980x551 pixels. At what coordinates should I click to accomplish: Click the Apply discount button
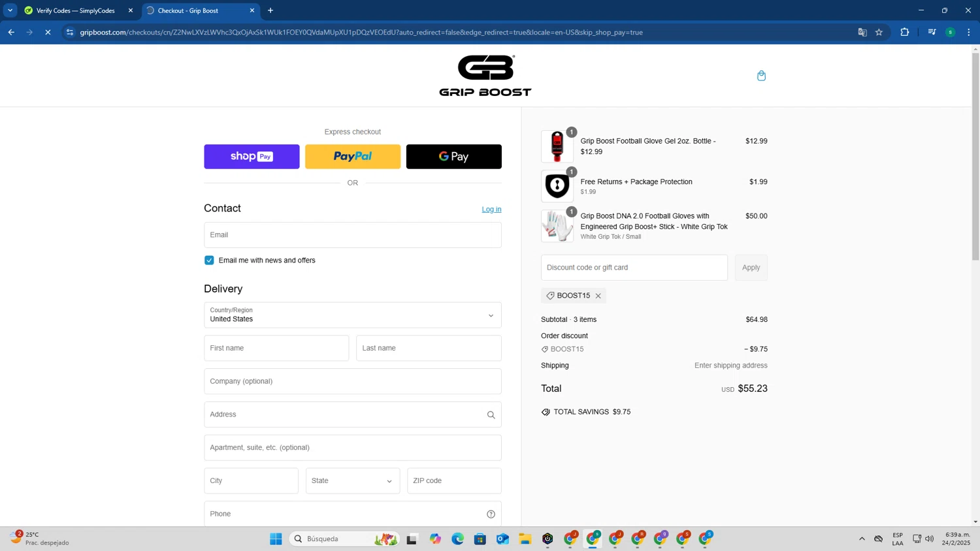click(x=751, y=268)
